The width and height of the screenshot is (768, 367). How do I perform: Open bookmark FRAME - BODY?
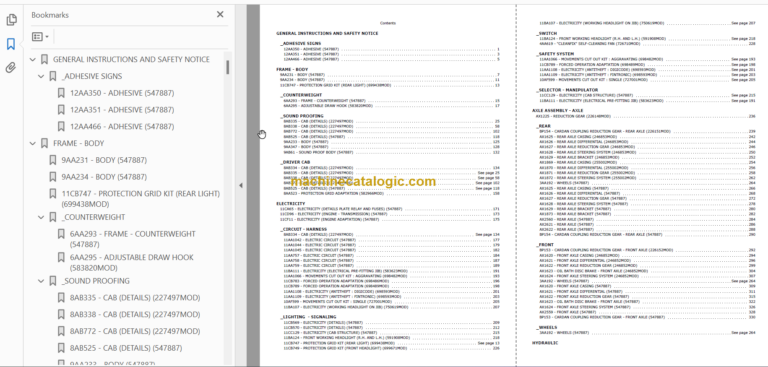[78, 144]
